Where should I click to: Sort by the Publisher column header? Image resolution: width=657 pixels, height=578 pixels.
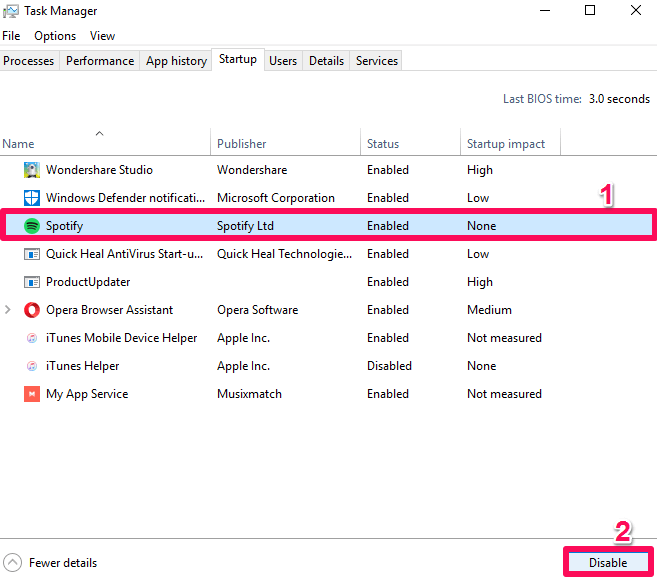point(285,142)
